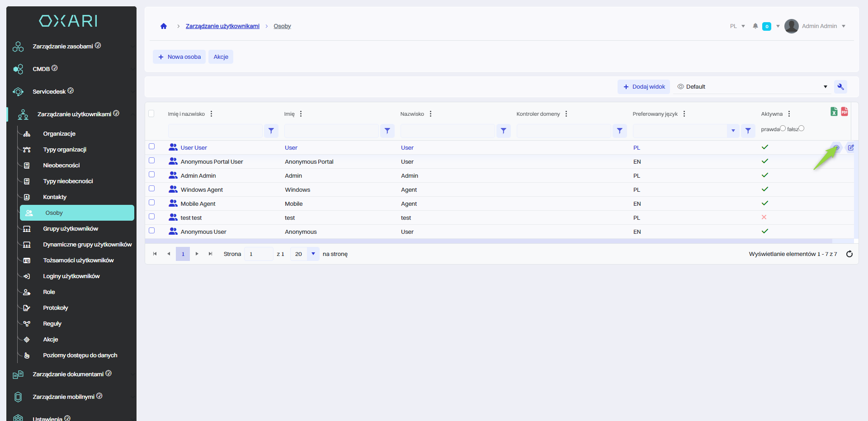The height and width of the screenshot is (421, 868).
Task: Click the notification bell icon
Action: coord(755,26)
